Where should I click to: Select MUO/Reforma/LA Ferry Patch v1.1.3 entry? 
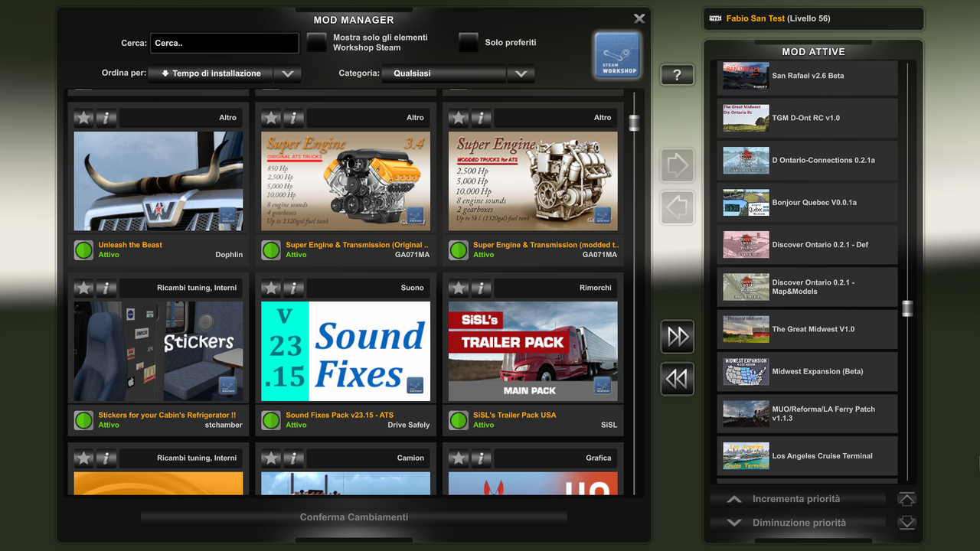808,413
